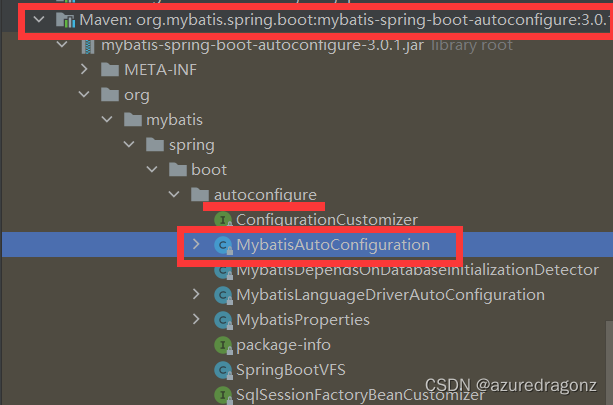The image size is (613, 405).
Task: Collapse the Maven mybatis-spring-boot-autoconfigure library node
Action: [39, 19]
